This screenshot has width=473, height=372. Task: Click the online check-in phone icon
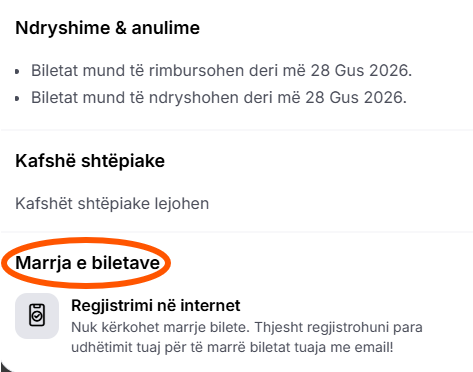37,315
